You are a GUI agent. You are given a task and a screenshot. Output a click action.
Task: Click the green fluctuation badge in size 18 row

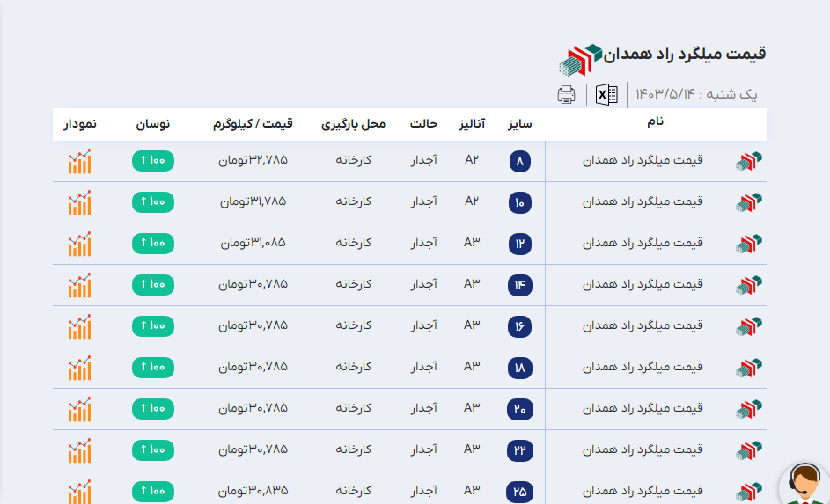coord(153,368)
